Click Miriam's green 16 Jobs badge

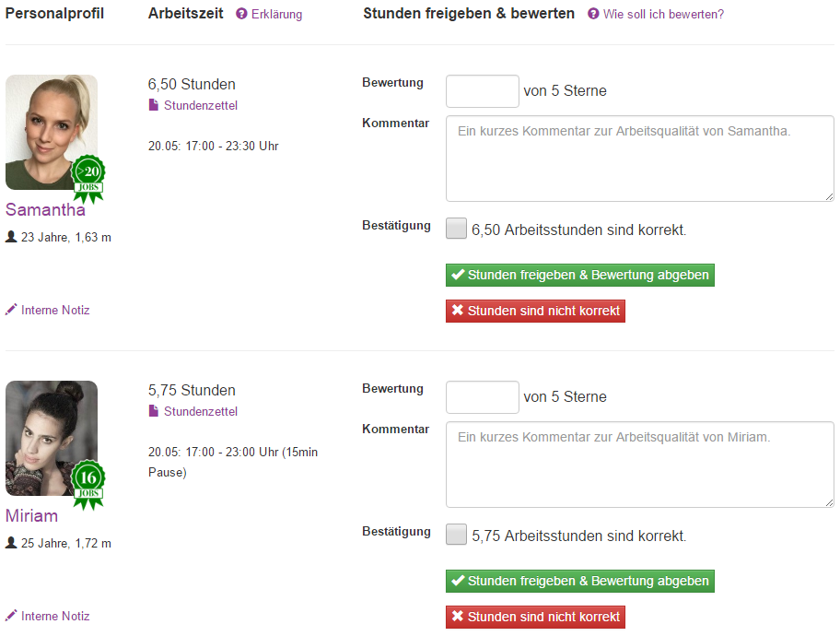pos(88,485)
